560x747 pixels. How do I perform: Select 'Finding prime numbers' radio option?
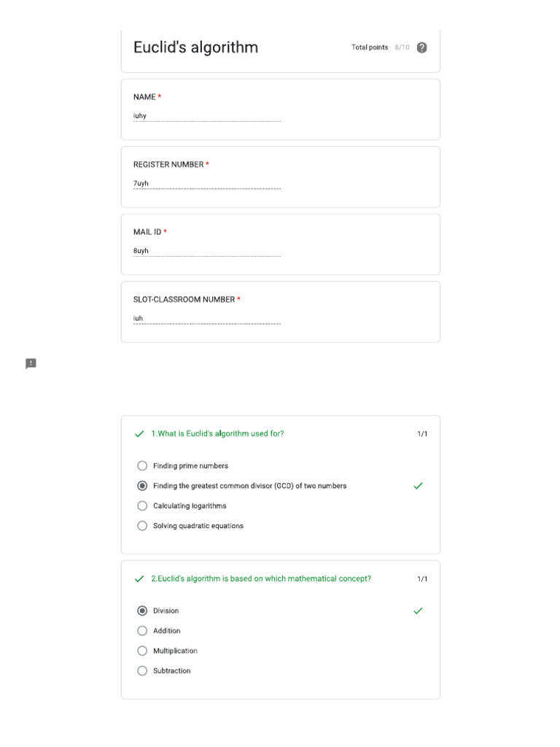point(142,466)
